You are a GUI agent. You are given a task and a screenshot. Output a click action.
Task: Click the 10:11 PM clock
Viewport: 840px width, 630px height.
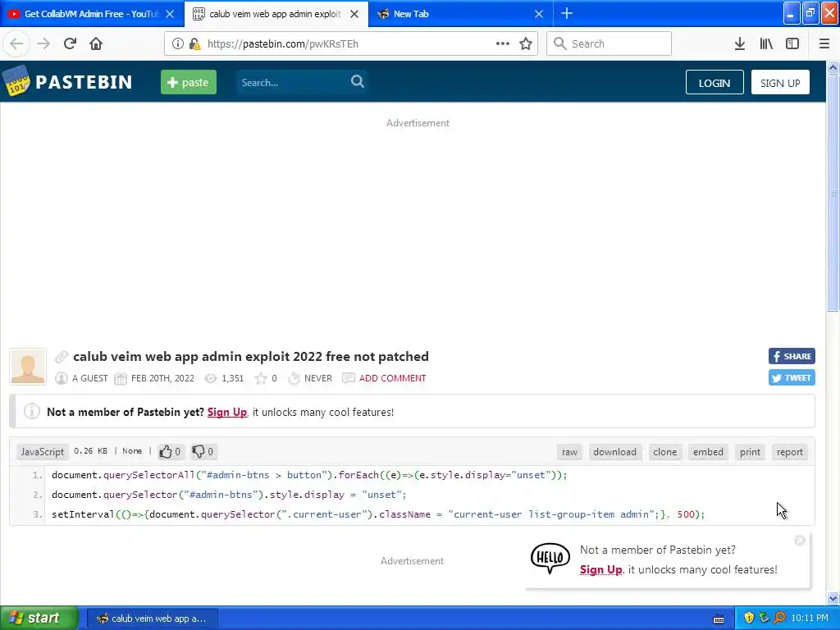(x=810, y=619)
